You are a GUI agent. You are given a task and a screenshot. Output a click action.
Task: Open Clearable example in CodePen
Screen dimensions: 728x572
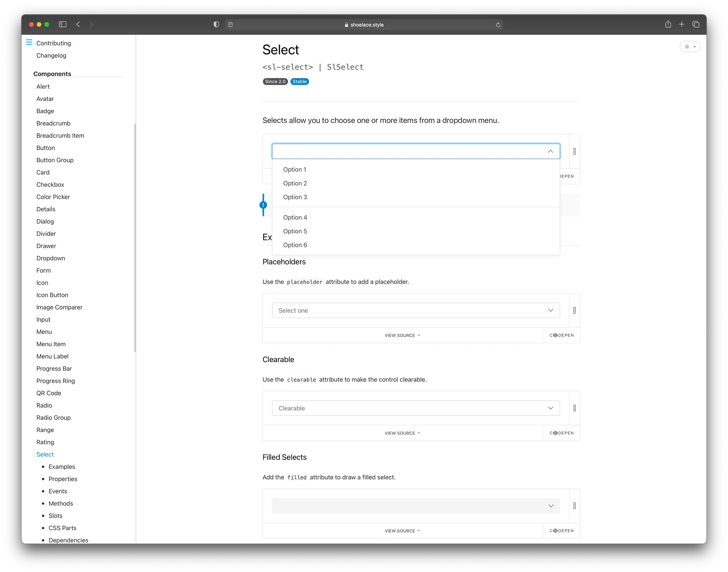[561, 433]
